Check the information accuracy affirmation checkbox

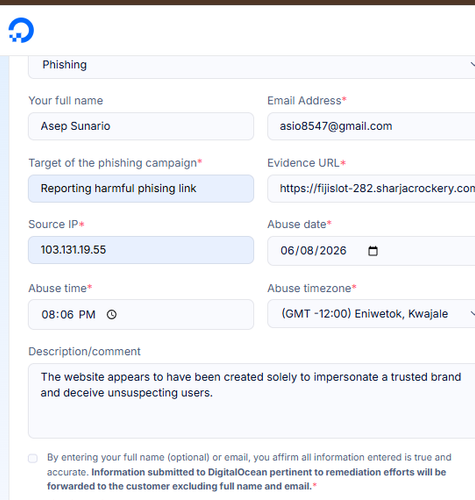(33, 458)
